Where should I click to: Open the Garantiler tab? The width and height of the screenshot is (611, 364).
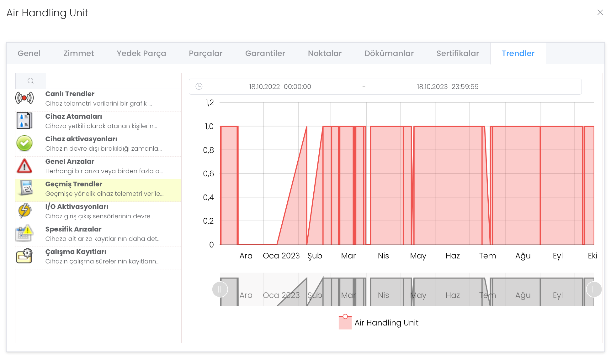click(x=265, y=54)
